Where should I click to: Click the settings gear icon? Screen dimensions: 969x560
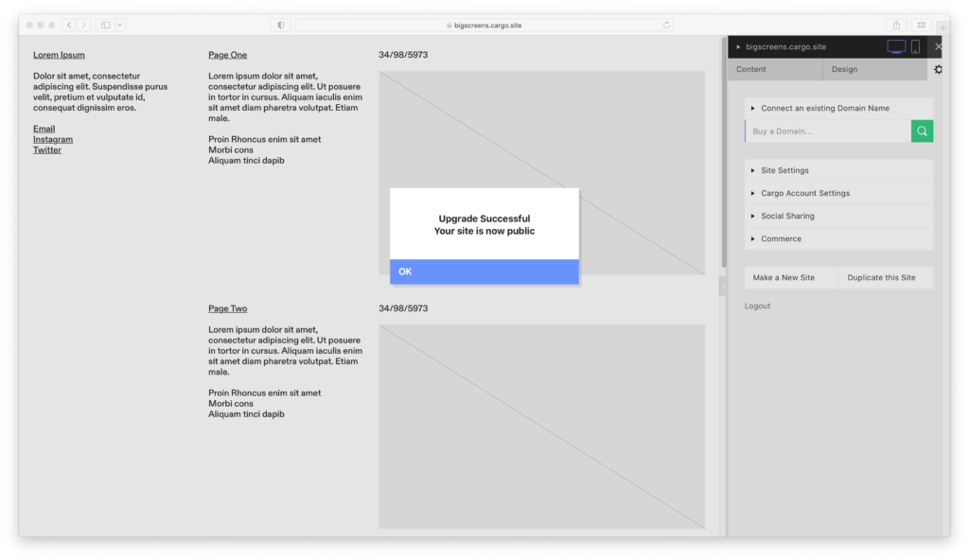tap(938, 69)
